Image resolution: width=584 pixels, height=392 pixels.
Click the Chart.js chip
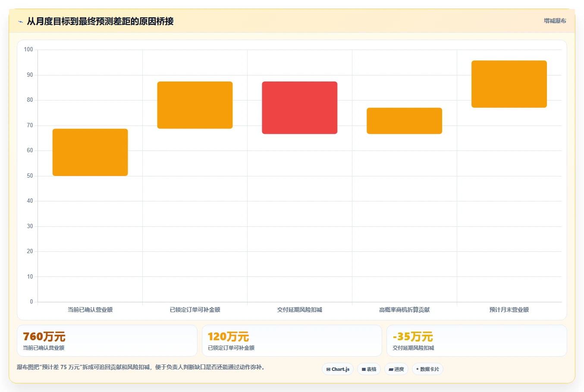[x=338, y=369]
